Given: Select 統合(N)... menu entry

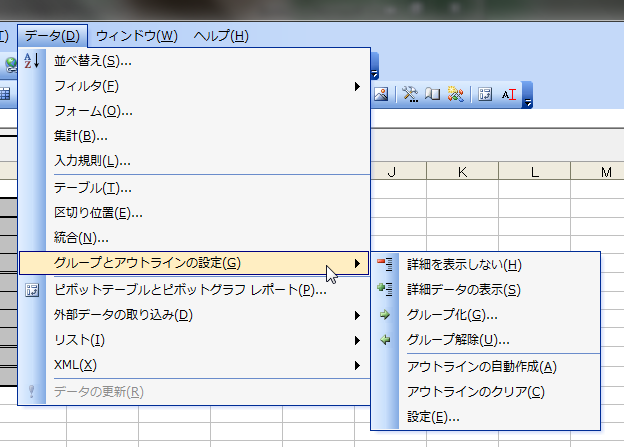Looking at the screenshot, I should point(195,238).
